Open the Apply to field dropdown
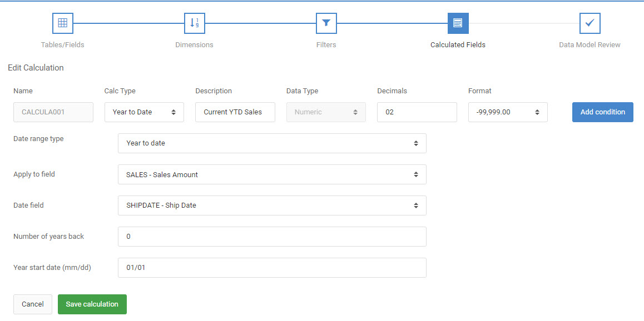 272,174
